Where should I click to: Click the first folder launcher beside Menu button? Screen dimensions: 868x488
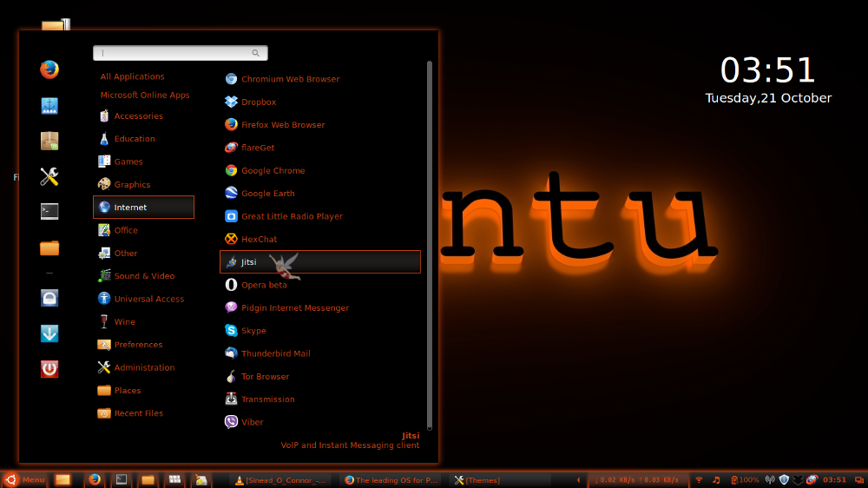62,479
